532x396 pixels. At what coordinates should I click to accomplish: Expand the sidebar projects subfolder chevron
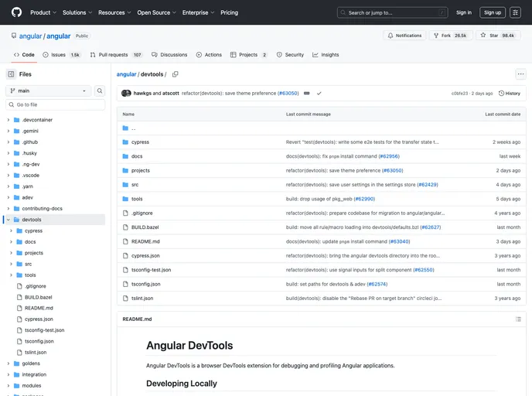(x=11, y=253)
